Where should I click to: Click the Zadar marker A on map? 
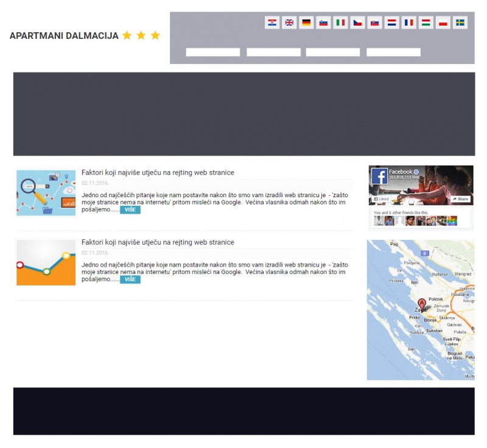[x=421, y=304]
